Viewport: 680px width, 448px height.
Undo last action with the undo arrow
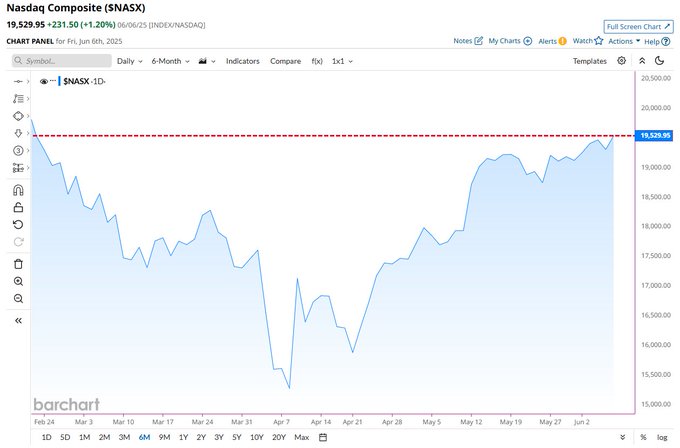[18, 225]
